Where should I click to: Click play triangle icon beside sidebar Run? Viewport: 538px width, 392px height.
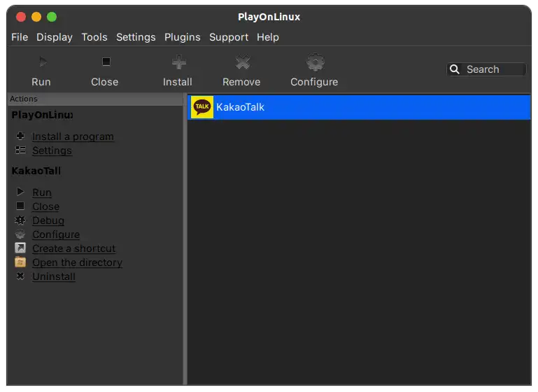pos(20,192)
